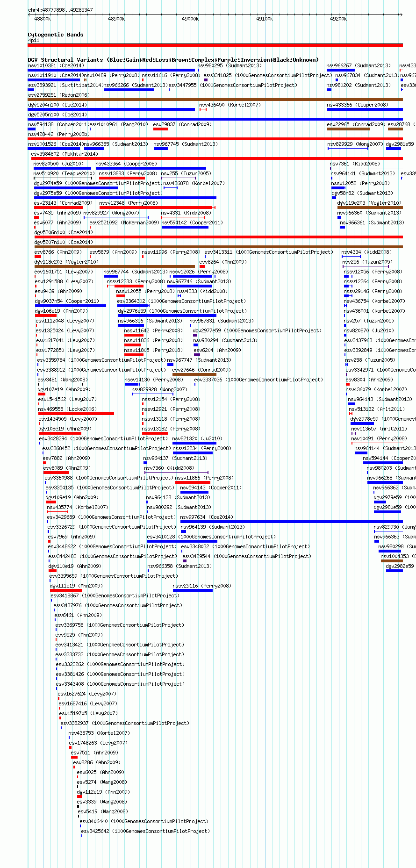Open nsv1004353 variant label
The height and width of the screenshot is (868, 416).
tap(398, 556)
